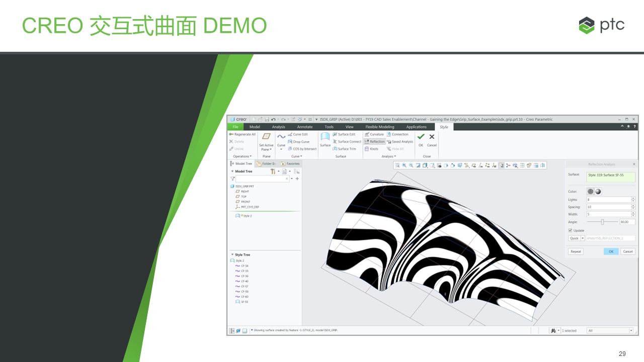644x362 pixels.
Task: Switch to the Annotate ribbon tab
Action: click(x=305, y=127)
